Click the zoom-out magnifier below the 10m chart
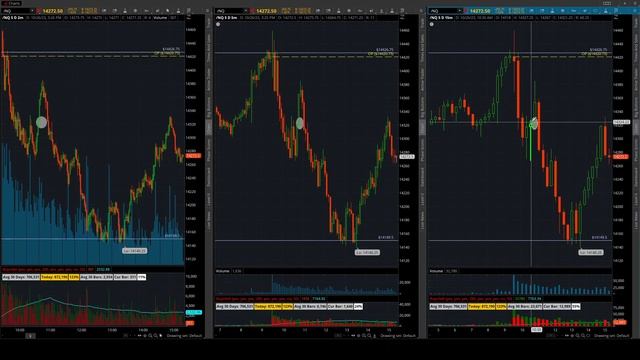 (x=583, y=336)
